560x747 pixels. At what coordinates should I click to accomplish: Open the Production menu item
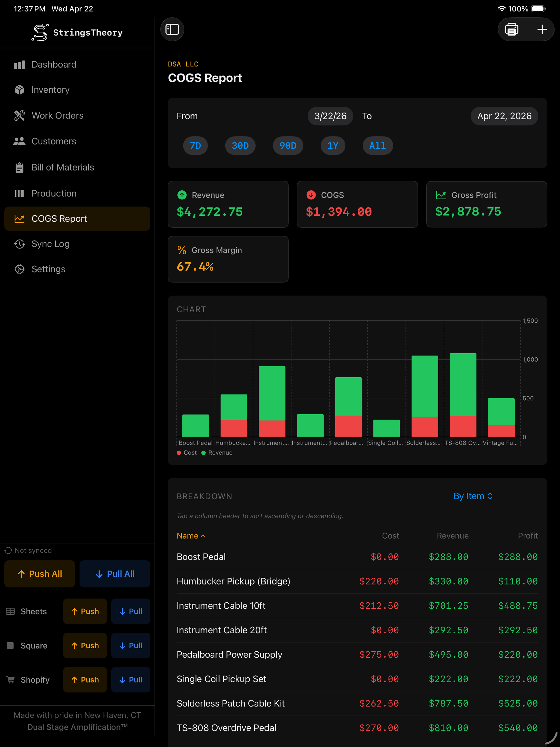(x=54, y=194)
